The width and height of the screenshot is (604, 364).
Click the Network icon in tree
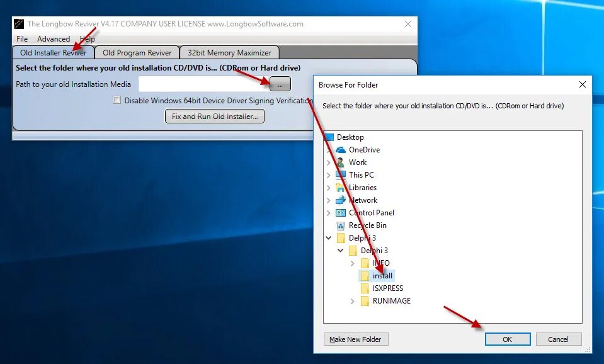341,200
